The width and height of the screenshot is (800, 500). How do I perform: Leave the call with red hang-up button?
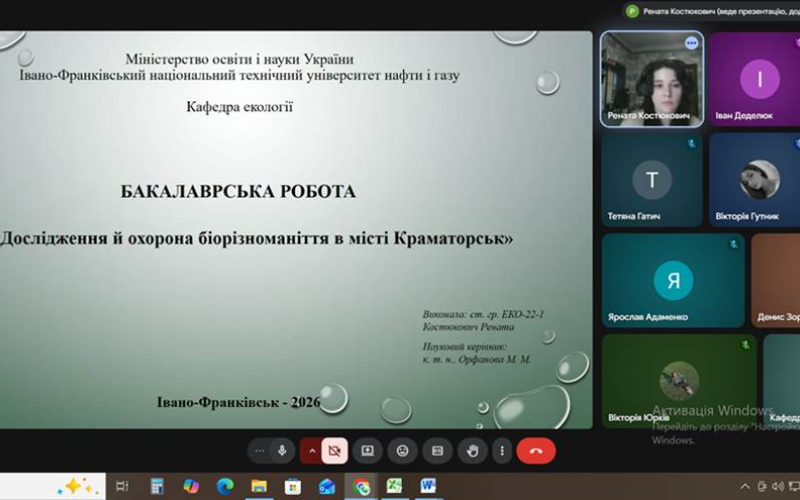point(536,451)
